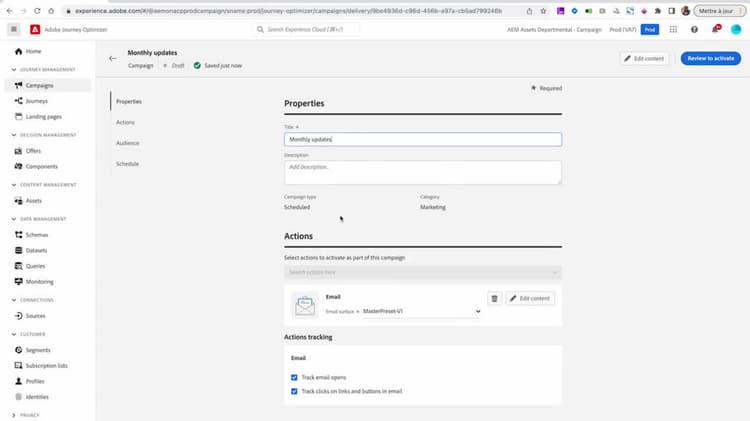Switch to the Audience section tab
750x421 pixels.
point(128,143)
